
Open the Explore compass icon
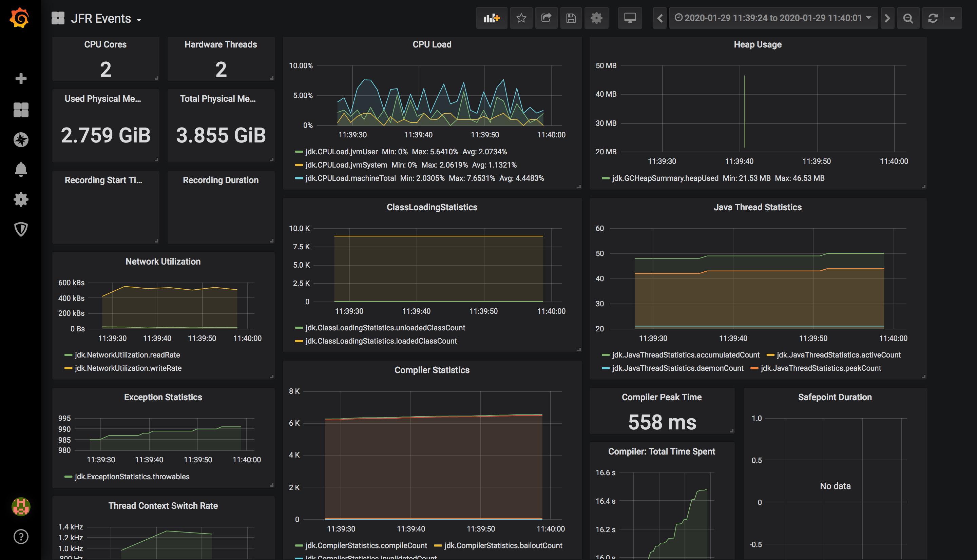click(21, 140)
